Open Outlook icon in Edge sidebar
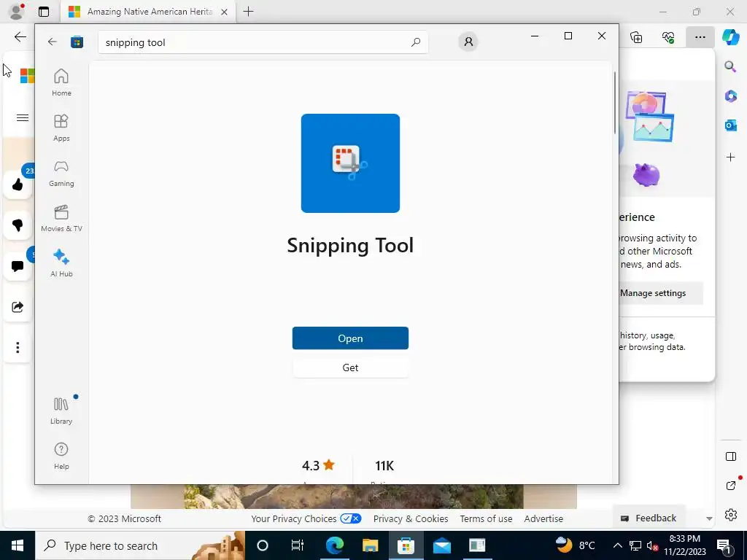The image size is (747, 560). coord(730,125)
